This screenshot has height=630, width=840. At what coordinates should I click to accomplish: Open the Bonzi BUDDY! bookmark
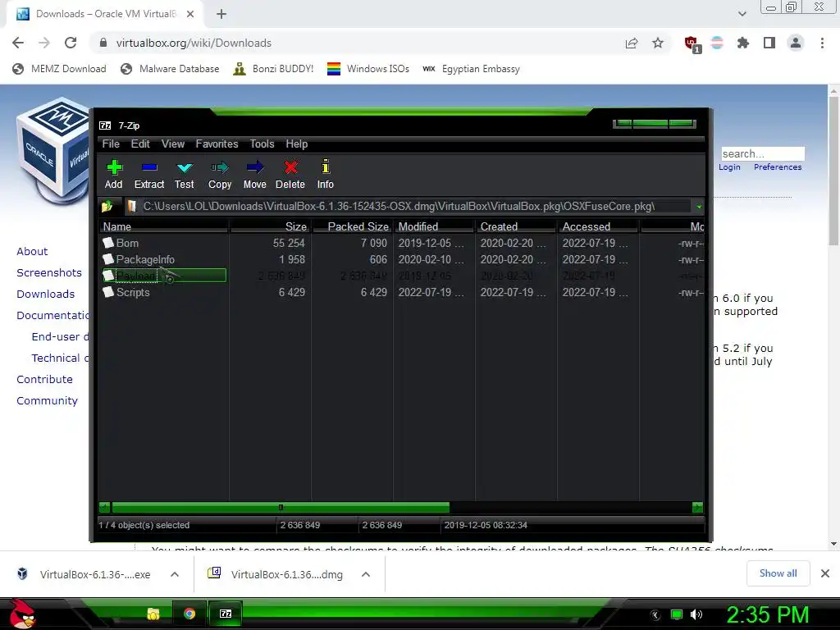(273, 69)
